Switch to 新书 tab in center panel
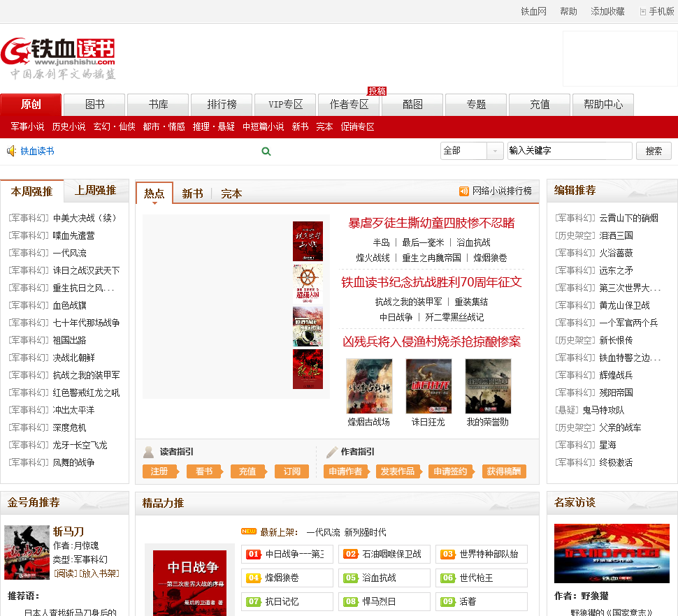Image resolution: width=678 pixels, height=616 pixels. [x=192, y=193]
